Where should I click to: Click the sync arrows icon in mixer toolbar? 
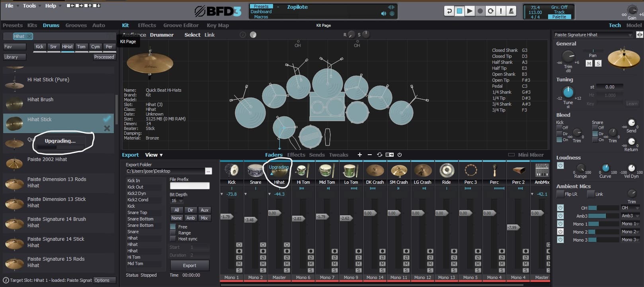[x=380, y=155]
